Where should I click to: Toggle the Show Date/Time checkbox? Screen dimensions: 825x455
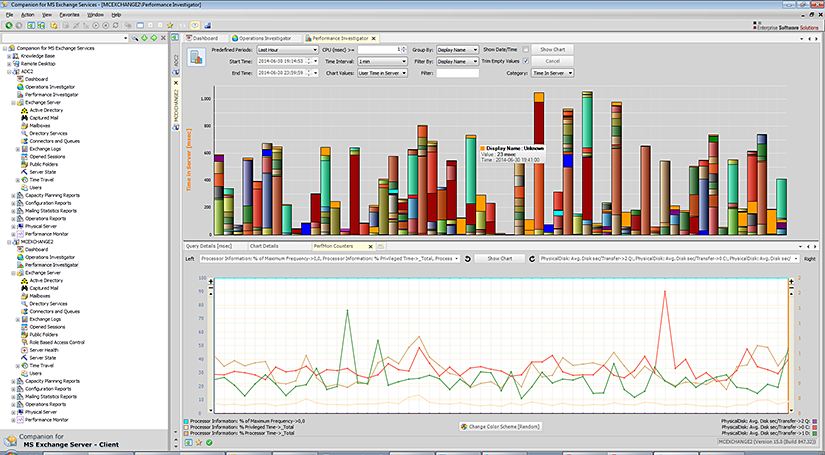point(525,49)
